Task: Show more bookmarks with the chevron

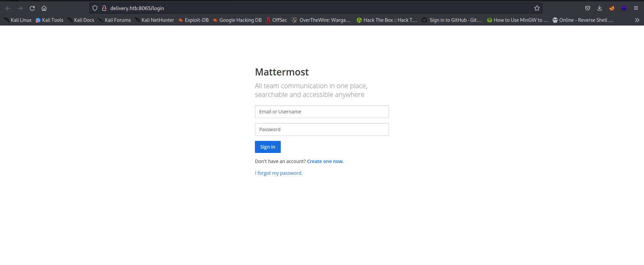Action: 637,20
